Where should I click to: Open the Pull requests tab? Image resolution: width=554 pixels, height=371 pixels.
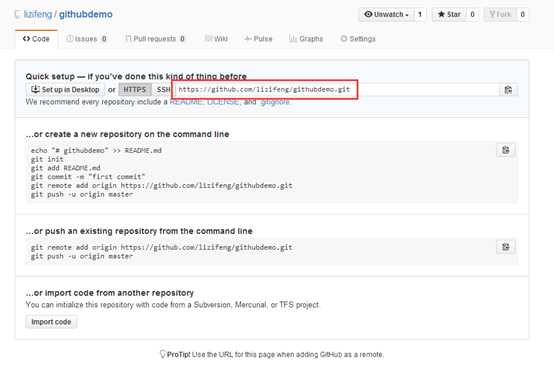tap(155, 39)
